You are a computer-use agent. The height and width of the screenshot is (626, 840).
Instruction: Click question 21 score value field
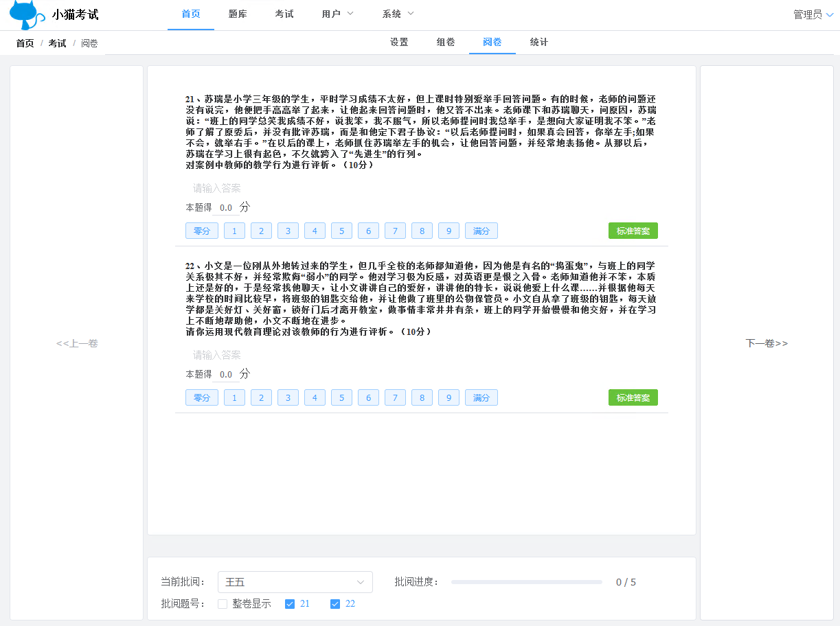[226, 207]
